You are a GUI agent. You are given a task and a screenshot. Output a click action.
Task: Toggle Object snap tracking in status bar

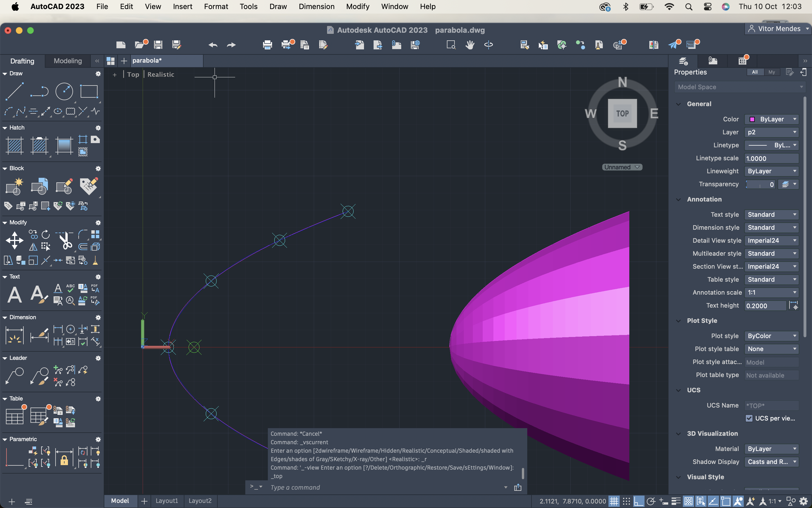[x=713, y=501]
